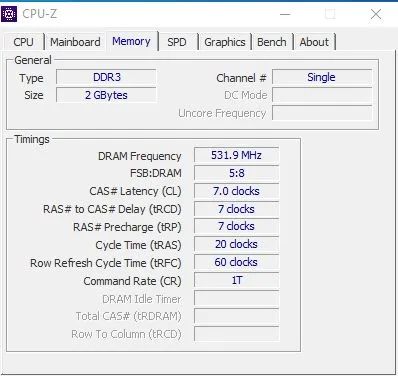This screenshot has height=376, width=398.
Task: Minimize the CPU-Z window
Action: (x=285, y=14)
